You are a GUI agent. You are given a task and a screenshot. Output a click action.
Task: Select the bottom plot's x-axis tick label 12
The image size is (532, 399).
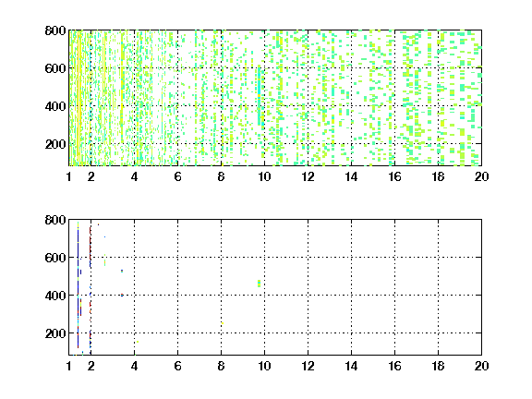click(308, 366)
